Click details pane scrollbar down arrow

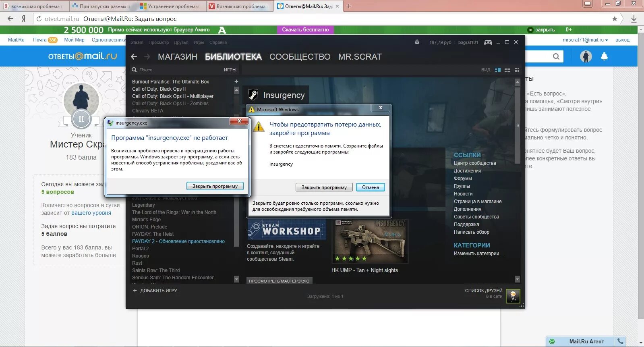[x=518, y=279]
